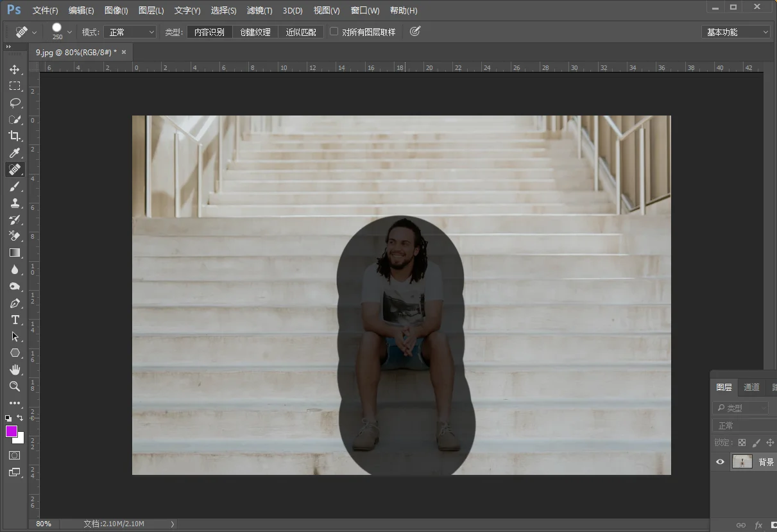777x532 pixels.
Task: Select the Clone Stamp tool
Action: (x=15, y=203)
